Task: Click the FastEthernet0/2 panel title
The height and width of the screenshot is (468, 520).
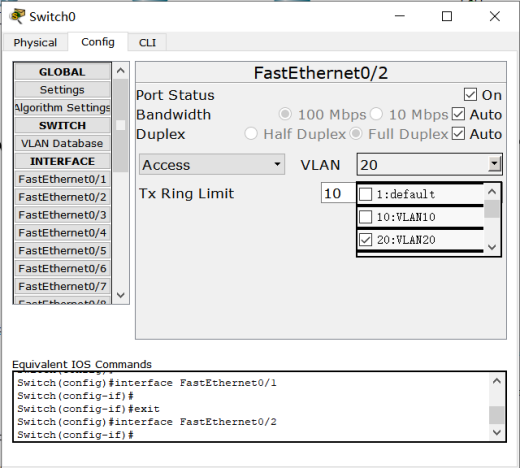Action: pyautogui.click(x=321, y=73)
